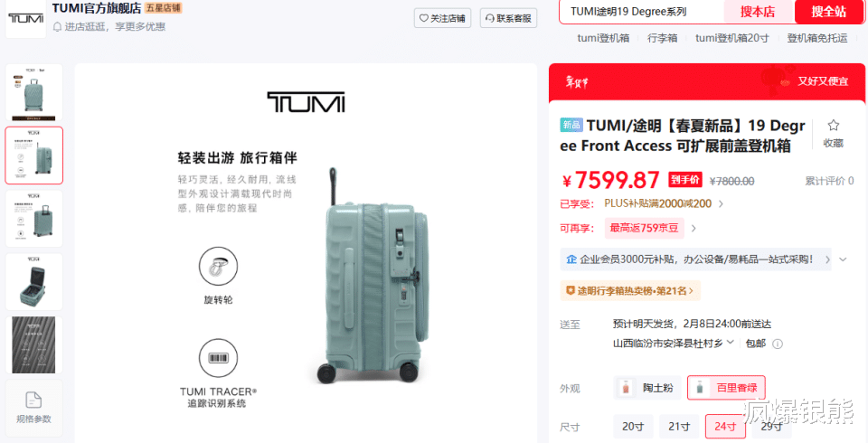This screenshot has width=868, height=443.
Task: Select the 20寸 size option
Action: tap(633, 427)
